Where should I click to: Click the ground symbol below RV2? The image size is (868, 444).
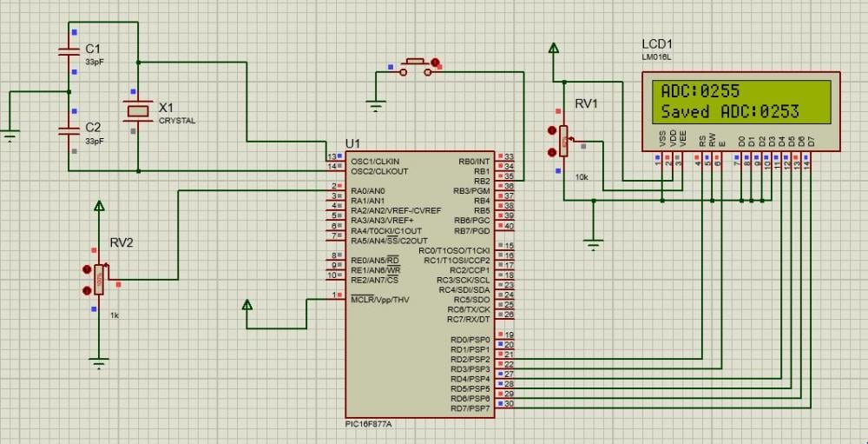click(x=99, y=362)
